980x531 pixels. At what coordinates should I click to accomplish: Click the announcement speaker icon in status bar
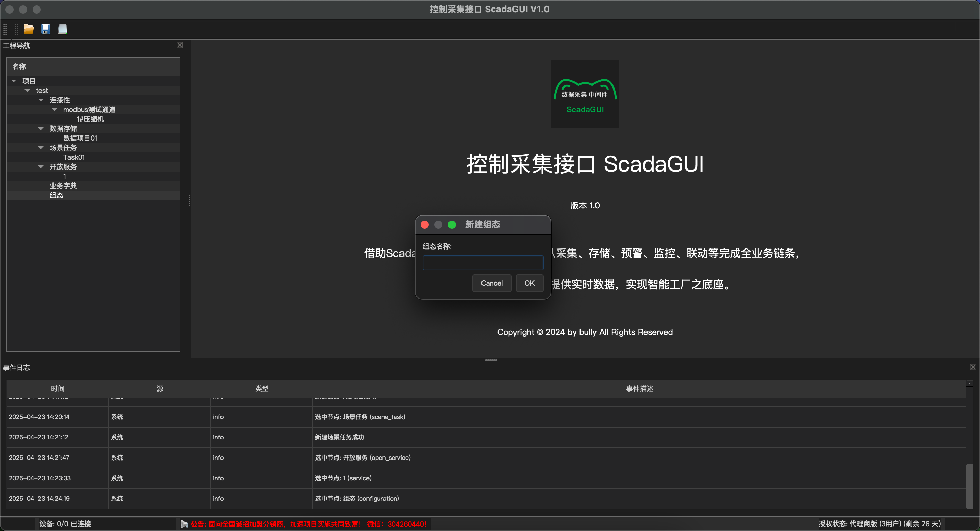(184, 524)
